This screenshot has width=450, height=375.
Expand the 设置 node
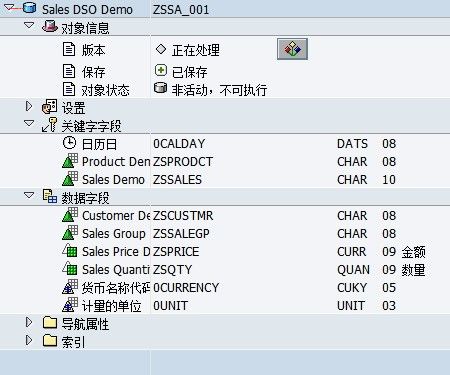tap(29, 106)
